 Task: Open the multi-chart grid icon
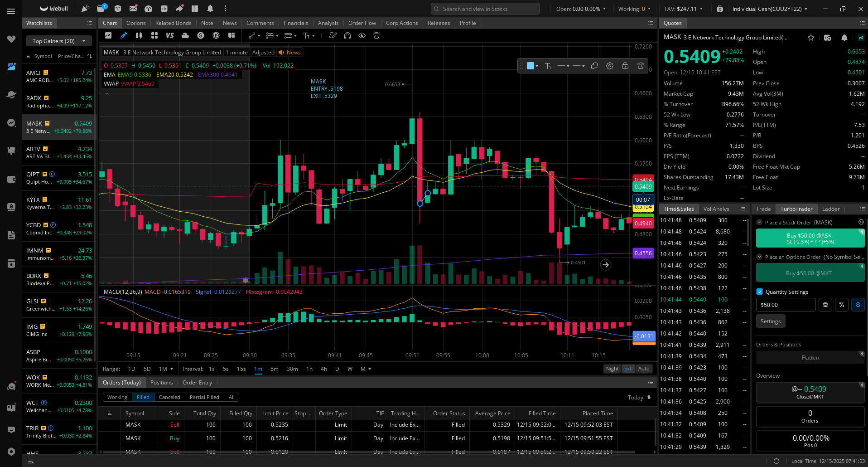pyautogui.click(x=154, y=35)
